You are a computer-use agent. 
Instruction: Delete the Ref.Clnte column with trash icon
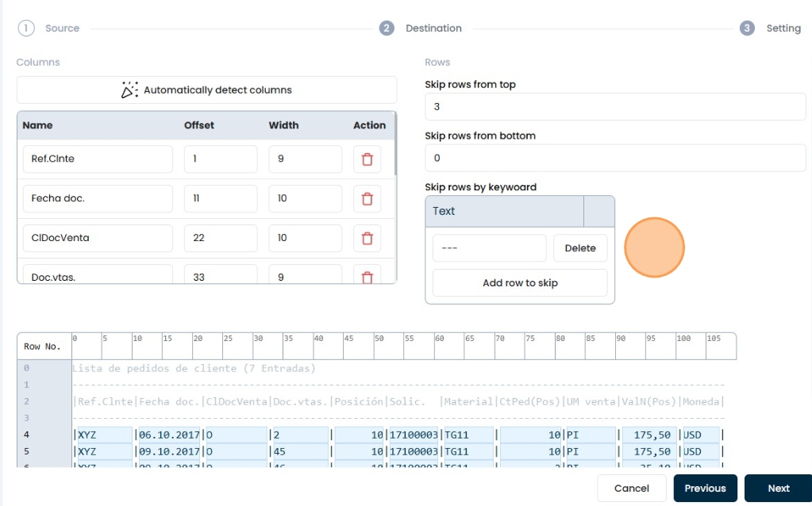pyautogui.click(x=367, y=159)
